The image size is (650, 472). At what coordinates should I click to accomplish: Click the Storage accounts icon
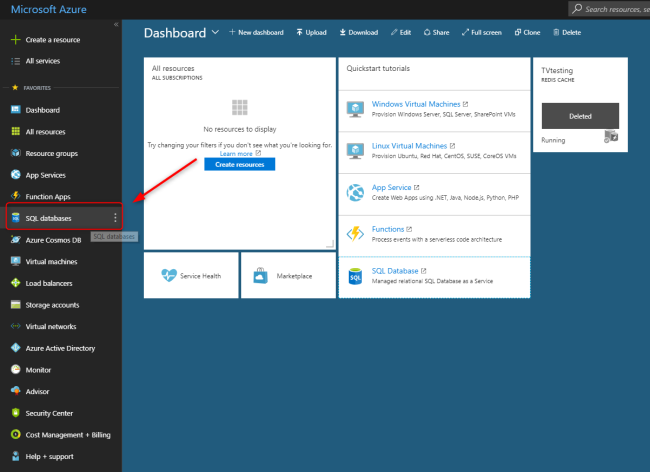15,305
